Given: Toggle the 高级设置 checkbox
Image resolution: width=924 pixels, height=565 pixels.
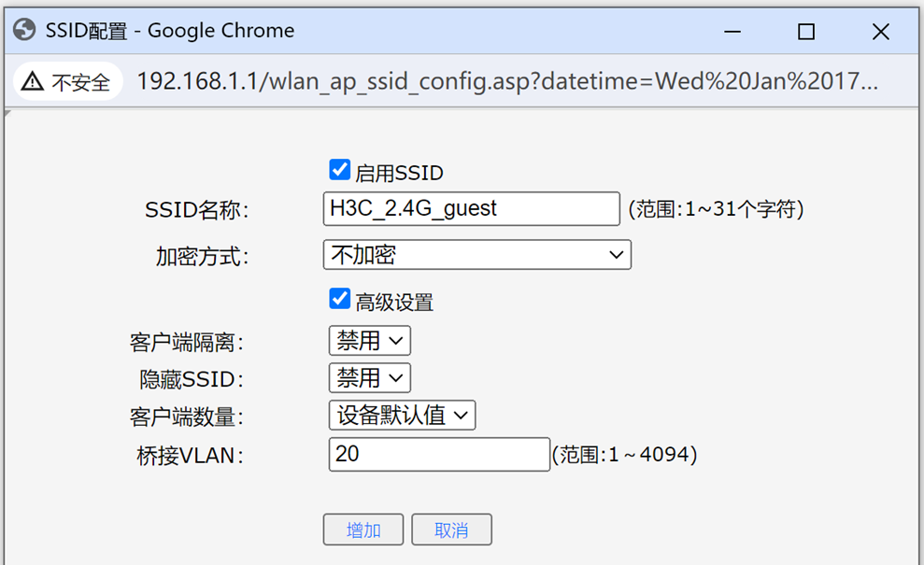Looking at the screenshot, I should 339,299.
